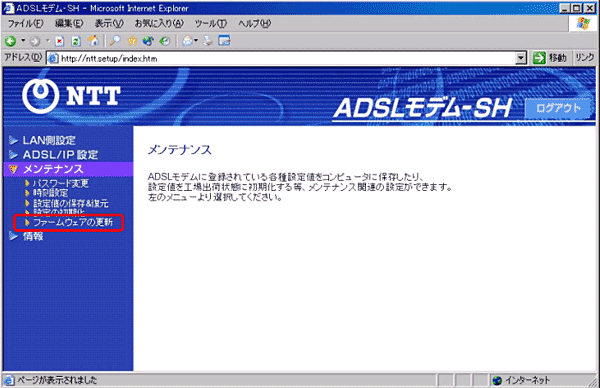Viewport: 600px width, 388px height.
Task: Close the Internet Explorer window
Action: click(x=590, y=8)
